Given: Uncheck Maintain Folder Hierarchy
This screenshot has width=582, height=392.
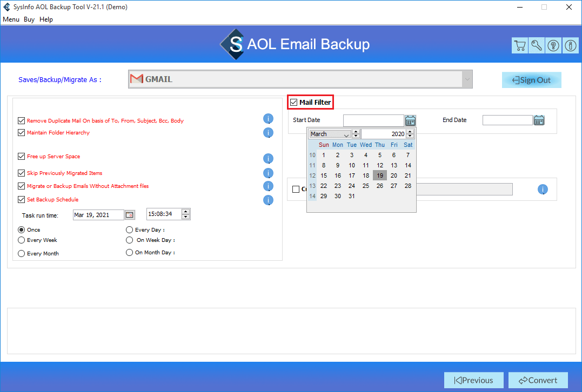Looking at the screenshot, I should click(x=21, y=132).
